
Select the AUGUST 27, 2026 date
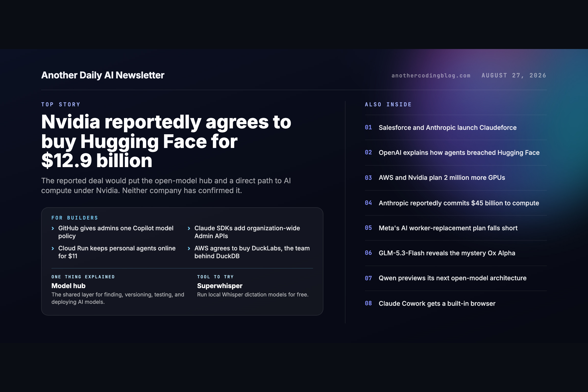tap(514, 75)
